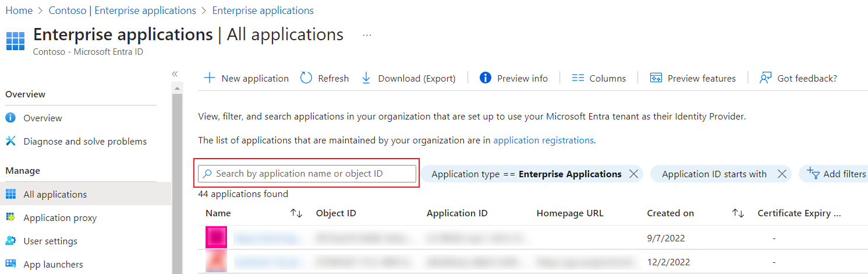
Task: Click the Columns list icon
Action: pyautogui.click(x=578, y=78)
